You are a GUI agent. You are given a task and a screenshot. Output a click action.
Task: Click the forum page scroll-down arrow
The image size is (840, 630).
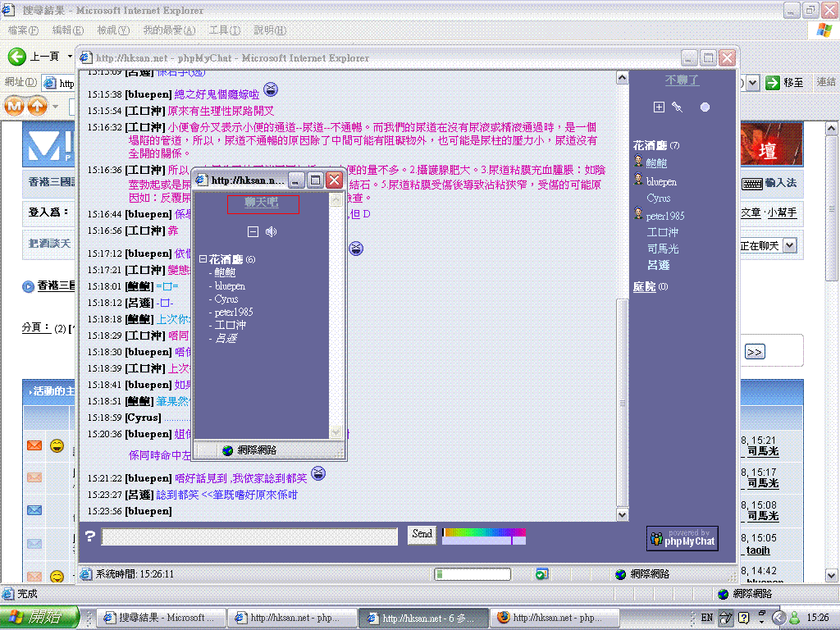831,576
